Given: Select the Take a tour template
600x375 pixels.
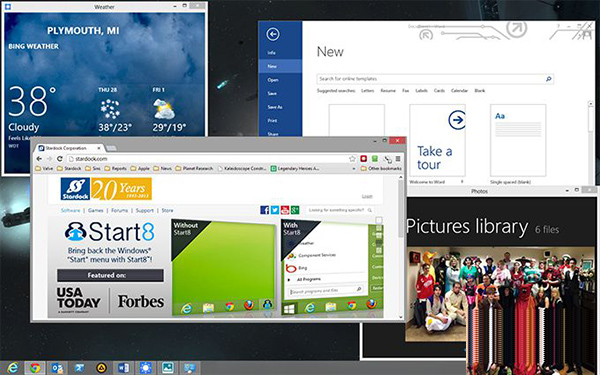Looking at the screenshot, I should (x=437, y=140).
